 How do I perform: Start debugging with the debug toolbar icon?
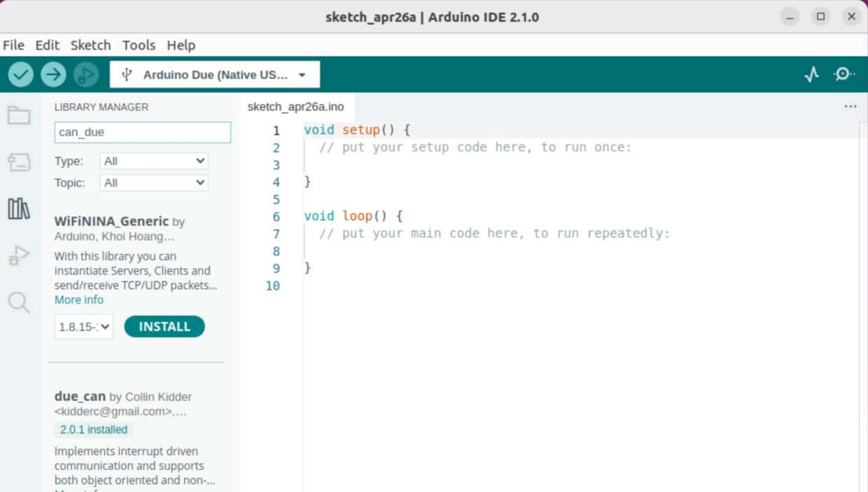click(85, 73)
